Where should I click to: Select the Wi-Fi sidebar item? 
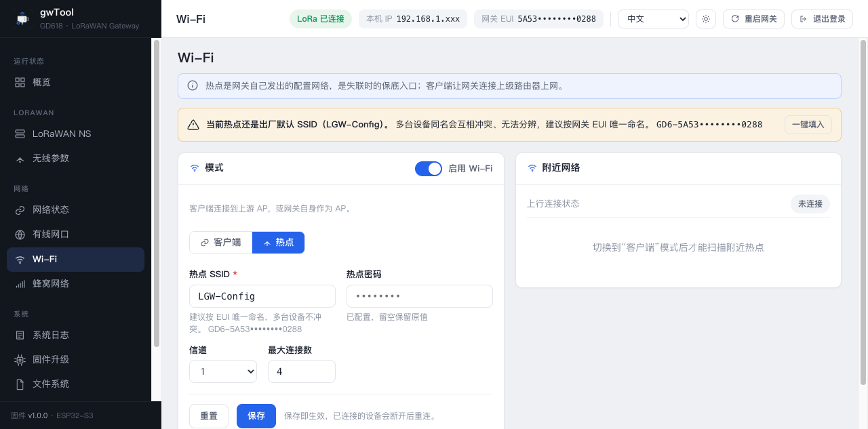coord(75,259)
